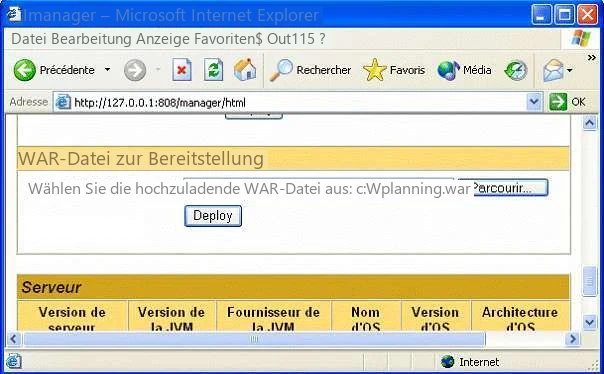Click the Internet zone globe in status bar

(448, 362)
